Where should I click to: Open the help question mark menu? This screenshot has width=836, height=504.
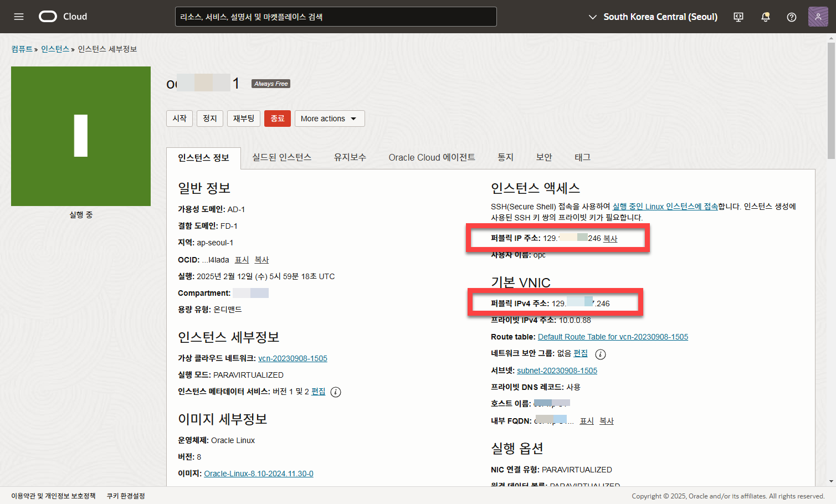click(x=792, y=17)
